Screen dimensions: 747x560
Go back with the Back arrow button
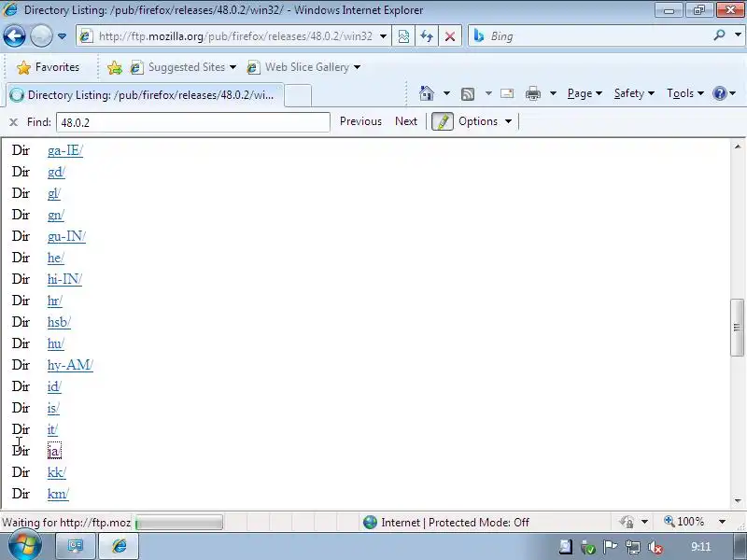click(x=14, y=36)
